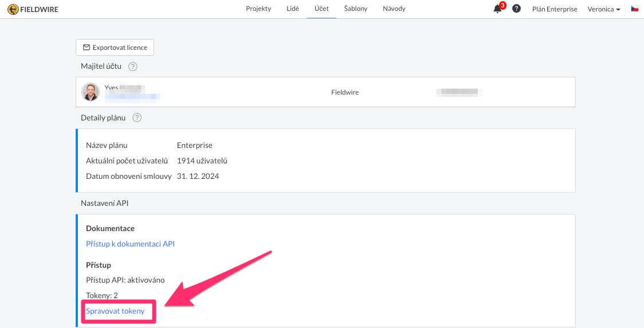Click the 1914 uživatelů value

pyautogui.click(x=202, y=161)
